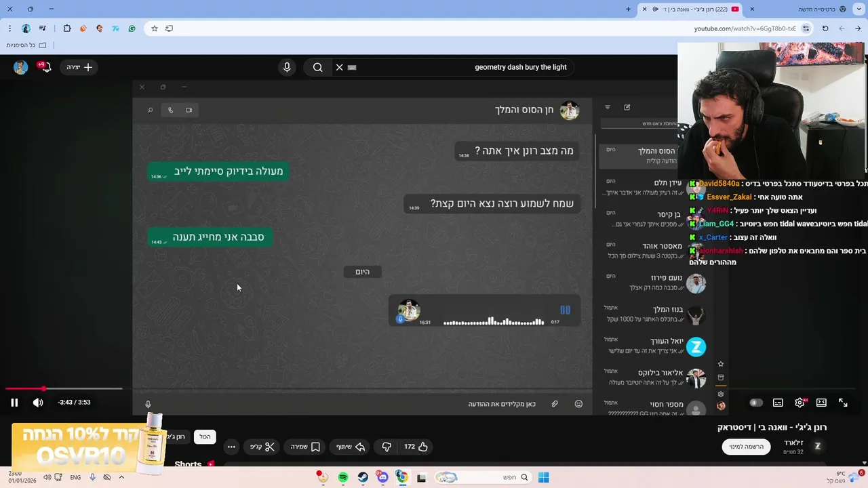Screen dimensions: 868x488
Task: Start voice call in WhatsApp chat
Action: 170,110
